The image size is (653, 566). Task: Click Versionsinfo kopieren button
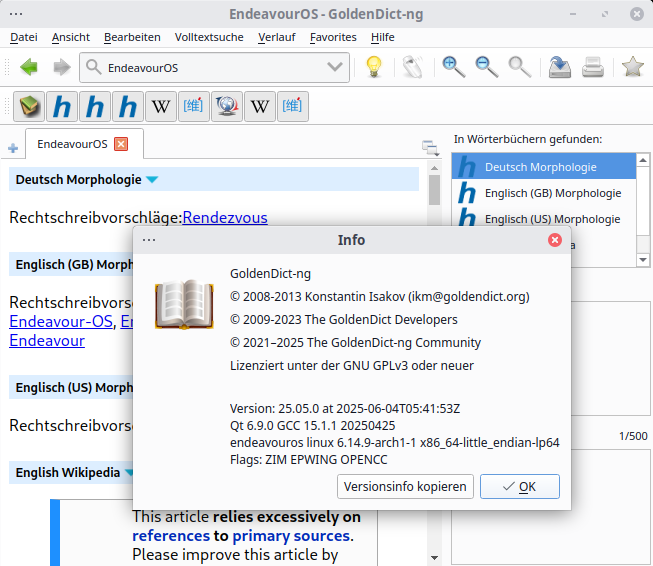pos(405,486)
